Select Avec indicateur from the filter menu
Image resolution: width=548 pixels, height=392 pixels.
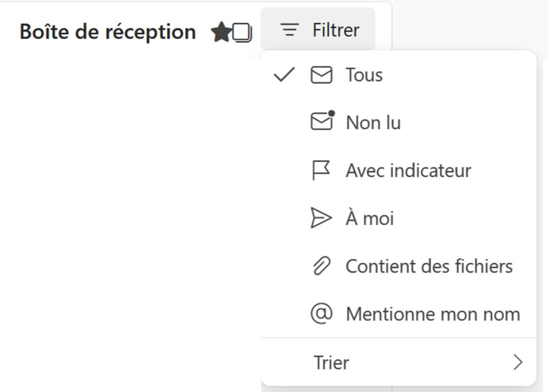tap(408, 170)
